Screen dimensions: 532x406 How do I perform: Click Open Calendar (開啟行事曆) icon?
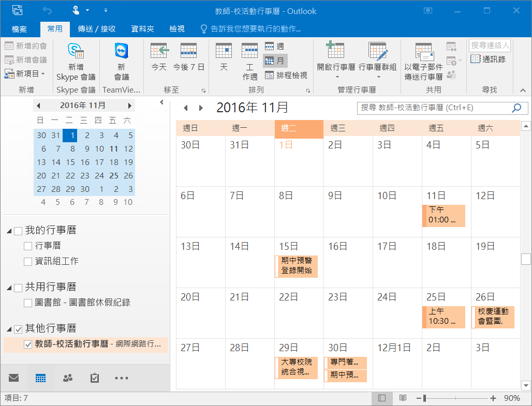[x=335, y=51]
